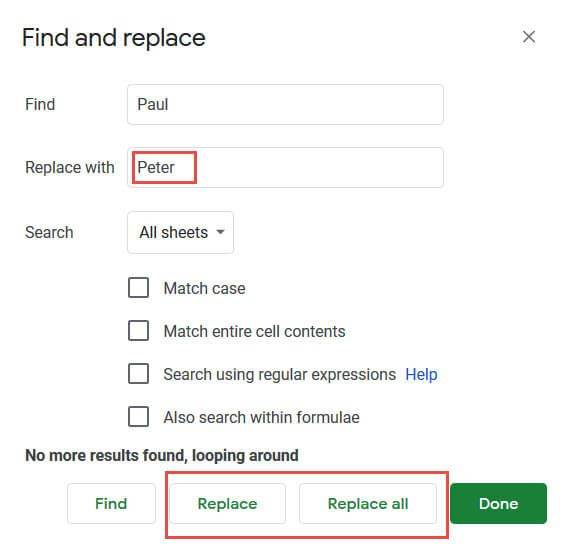Open the All sheets search dropdown

coord(180,232)
